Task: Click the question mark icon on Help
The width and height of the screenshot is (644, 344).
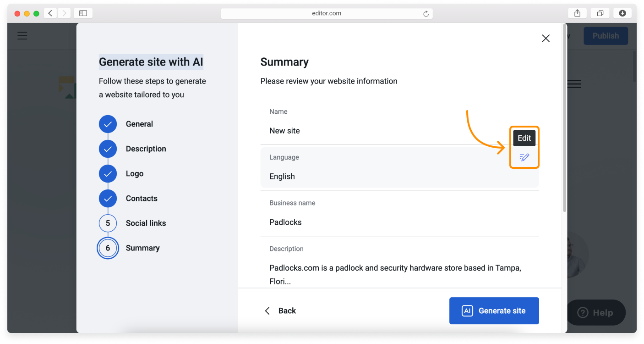Action: tap(583, 313)
